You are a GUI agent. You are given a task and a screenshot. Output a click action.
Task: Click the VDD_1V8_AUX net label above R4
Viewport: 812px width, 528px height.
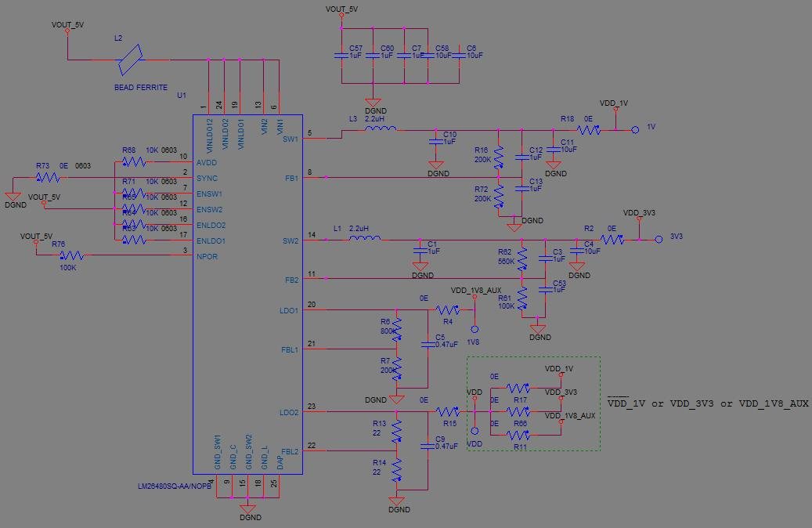point(476,291)
